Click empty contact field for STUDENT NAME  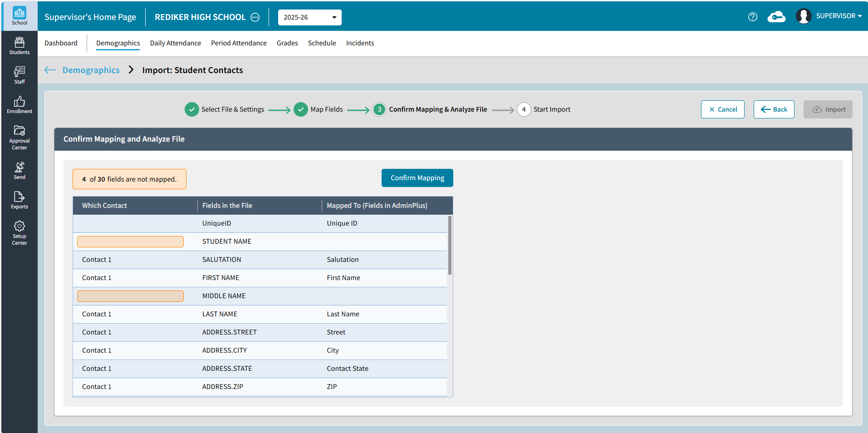click(130, 241)
